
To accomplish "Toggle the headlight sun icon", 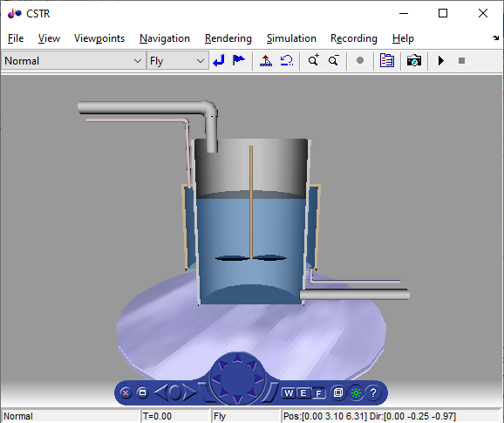I will [x=356, y=392].
